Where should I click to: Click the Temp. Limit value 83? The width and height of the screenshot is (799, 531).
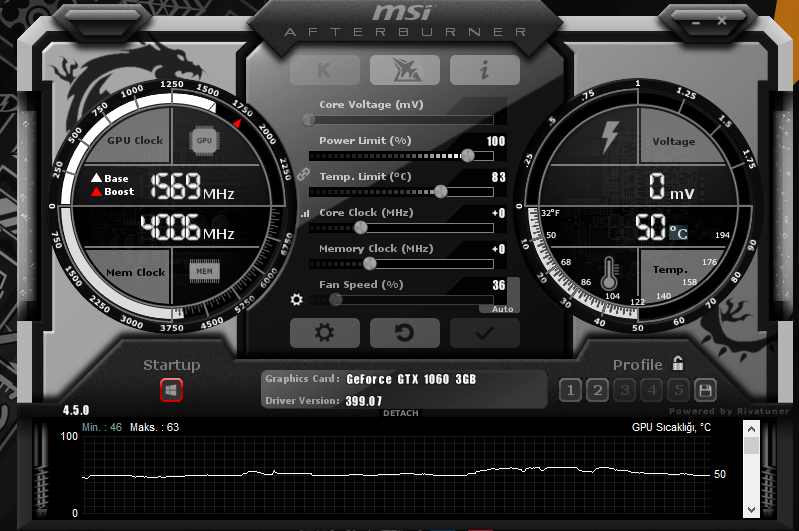coord(498,177)
